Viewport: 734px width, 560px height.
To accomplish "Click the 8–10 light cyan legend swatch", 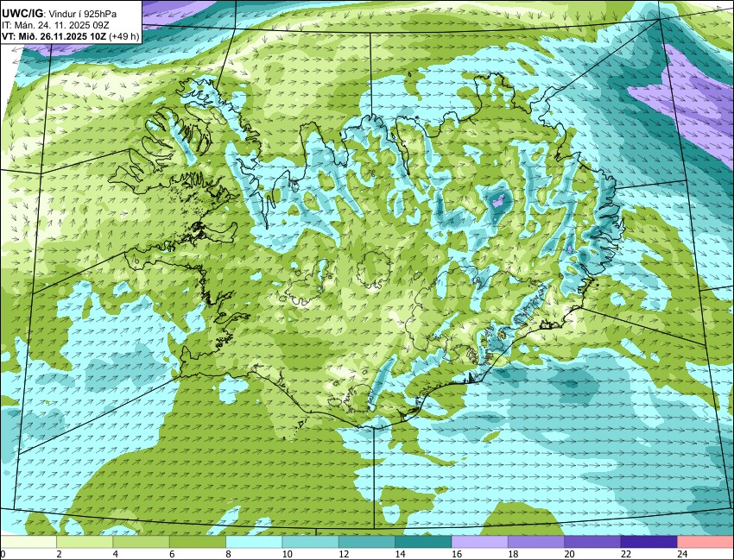I will pos(254,542).
